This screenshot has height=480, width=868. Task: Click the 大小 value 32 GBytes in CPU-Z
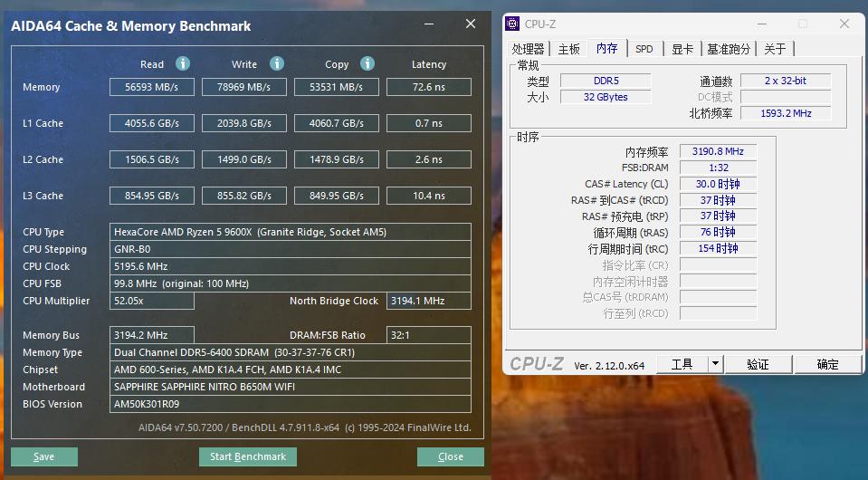coord(606,97)
